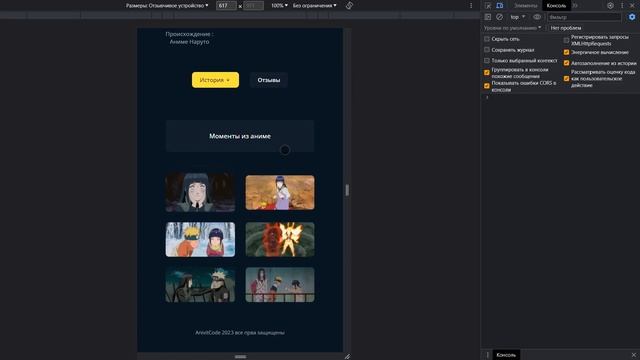Open the 'Уровни по умолчанию' log levels dropdown
Image resolution: width=640 pixels, height=360 pixels.
pyautogui.click(x=513, y=28)
